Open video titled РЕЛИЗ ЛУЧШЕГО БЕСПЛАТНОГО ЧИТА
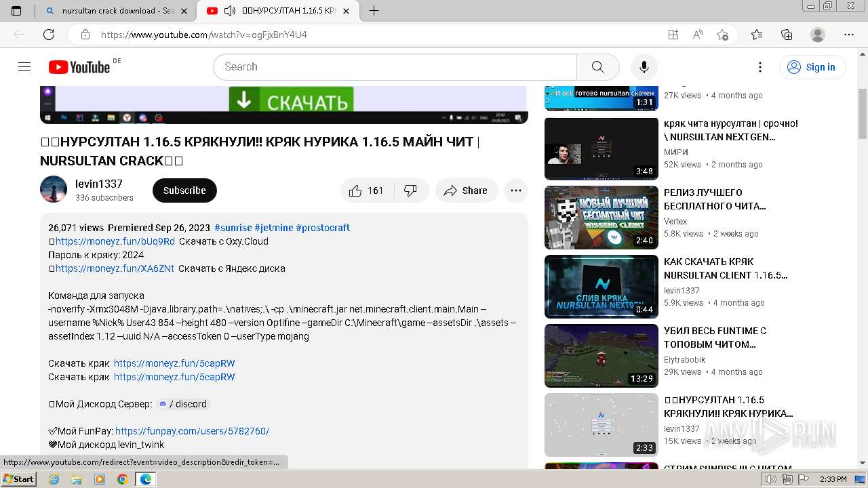Viewport: 868px width, 488px height. 715,199
